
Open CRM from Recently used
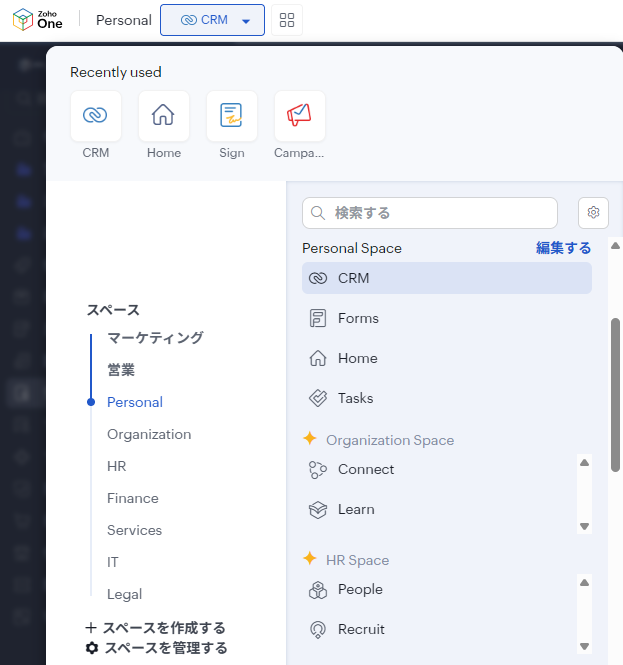[96, 117]
